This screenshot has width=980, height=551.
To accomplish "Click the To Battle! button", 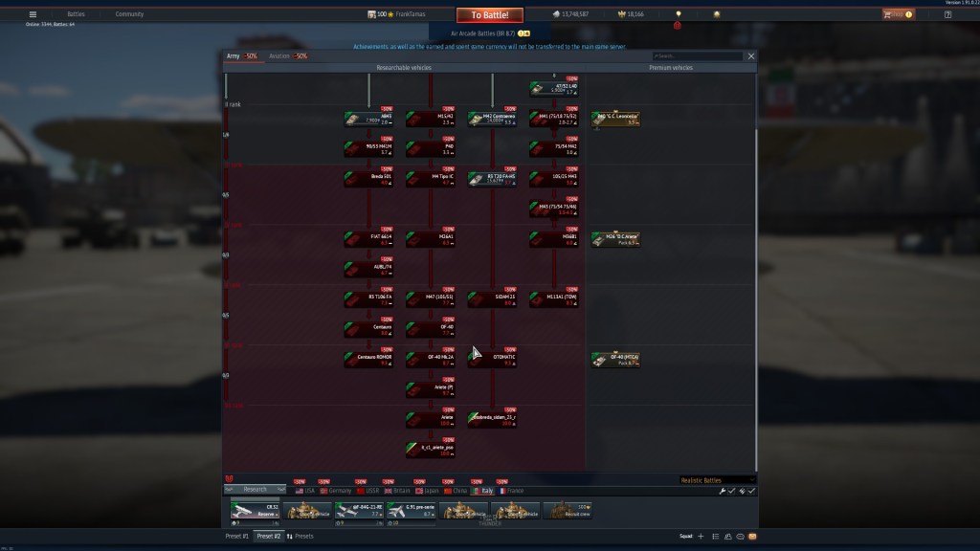I will (x=489, y=15).
